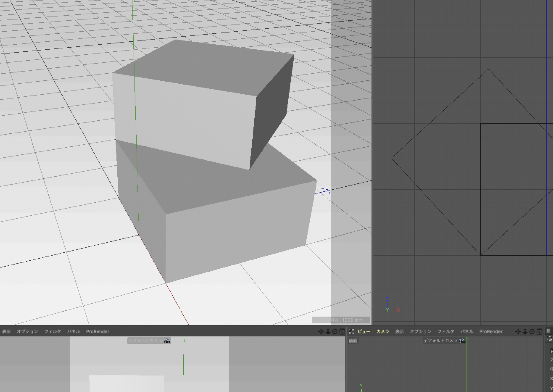Click the zoom camera icon in the bottom-left viewport header
The image size is (553, 392).
point(328,332)
